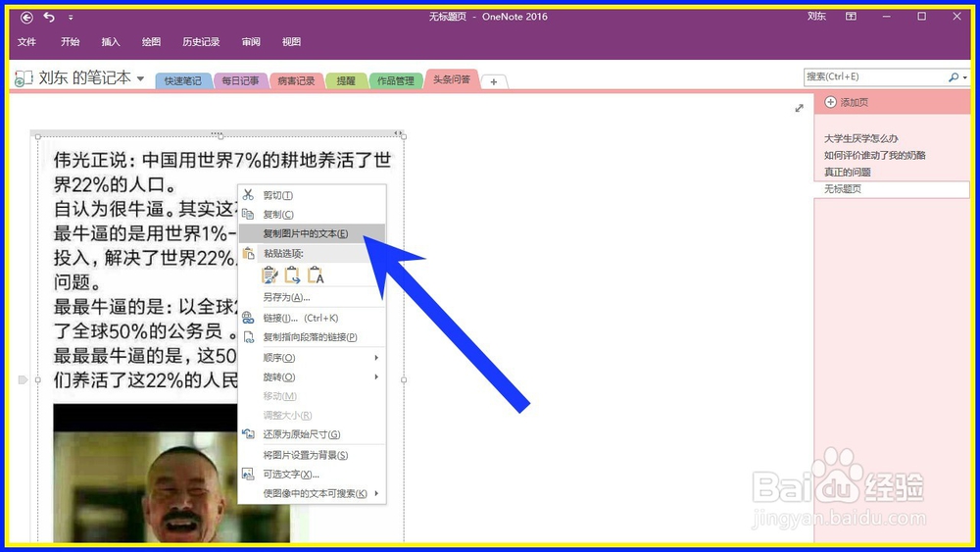
Task: Click the copy icon in context menu
Action: coord(248,214)
